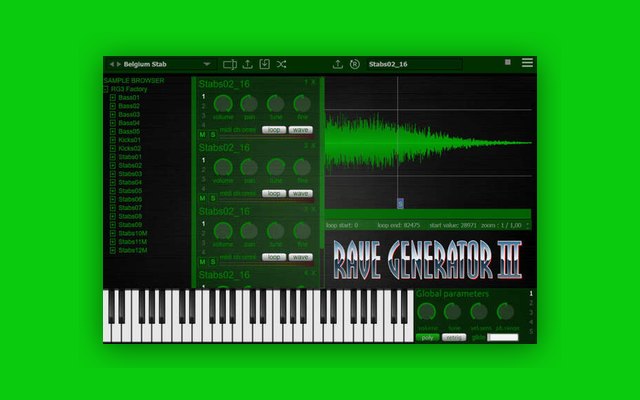Image resolution: width=640 pixels, height=400 pixels.
Task: Click the pan knob in slot 2
Action: (x=249, y=167)
